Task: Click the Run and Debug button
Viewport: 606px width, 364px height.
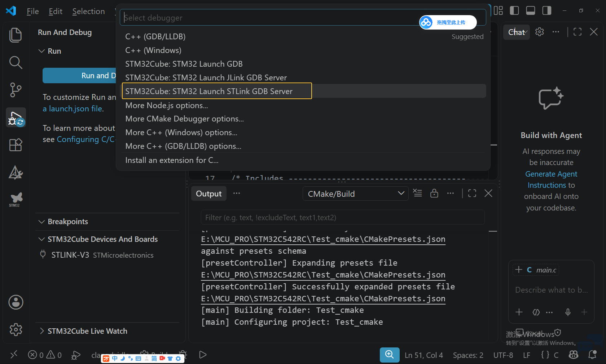Action: point(79,76)
